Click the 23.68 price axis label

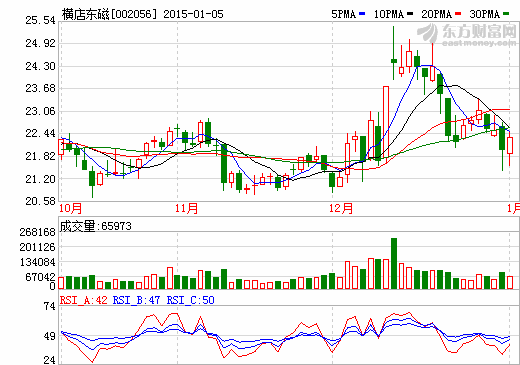(40, 88)
